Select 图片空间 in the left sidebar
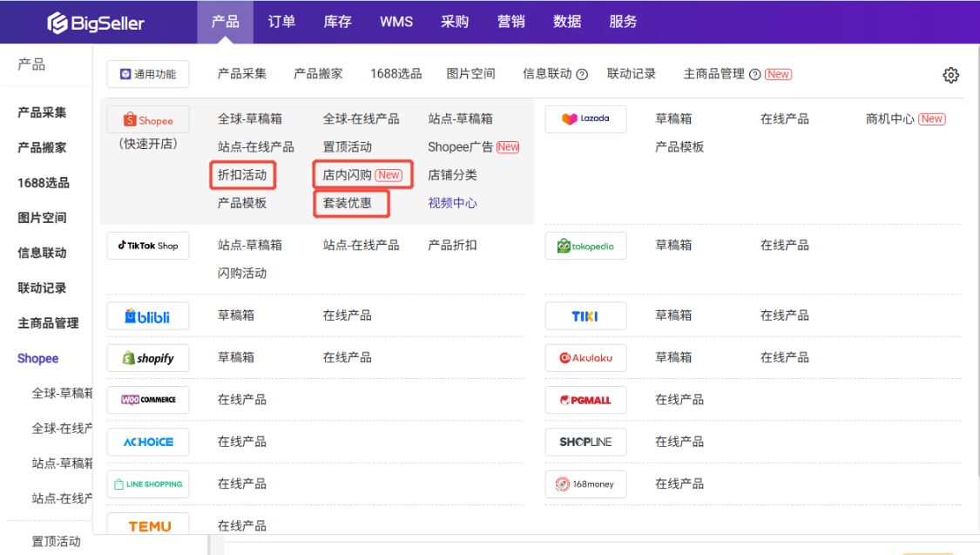This screenshot has width=980, height=555. click(42, 218)
